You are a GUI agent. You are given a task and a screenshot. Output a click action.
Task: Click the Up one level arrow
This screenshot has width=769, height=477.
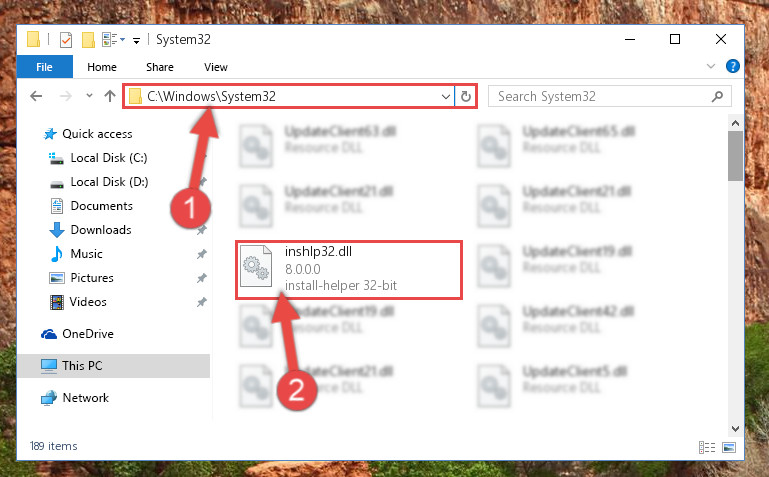coord(110,96)
